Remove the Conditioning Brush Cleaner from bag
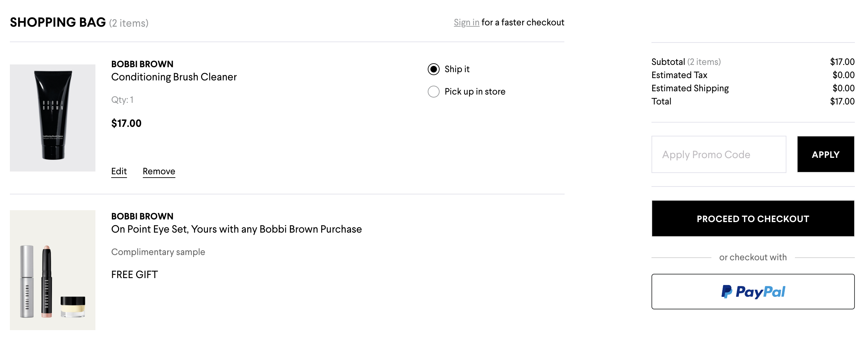 pos(159,171)
